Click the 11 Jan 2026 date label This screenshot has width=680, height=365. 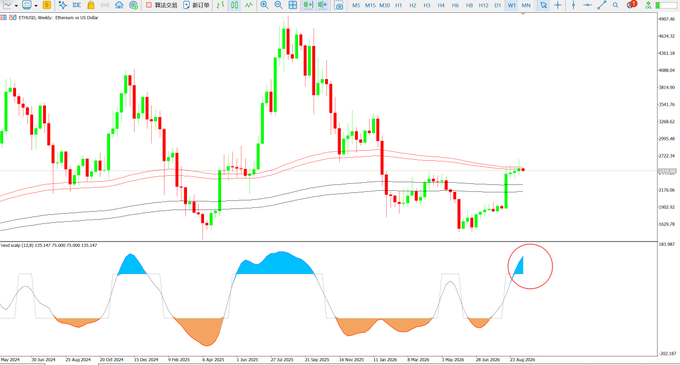[x=385, y=360]
